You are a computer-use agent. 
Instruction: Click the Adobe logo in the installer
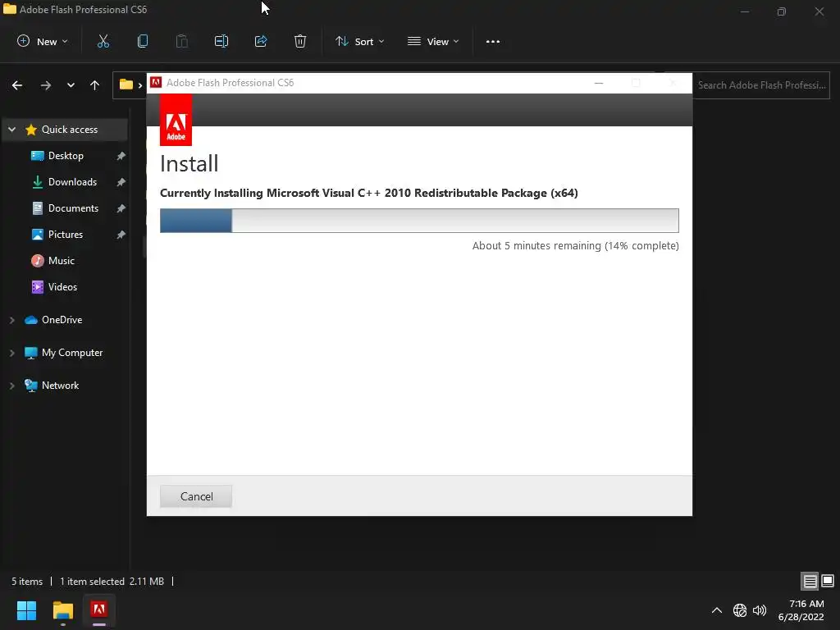[x=176, y=120]
